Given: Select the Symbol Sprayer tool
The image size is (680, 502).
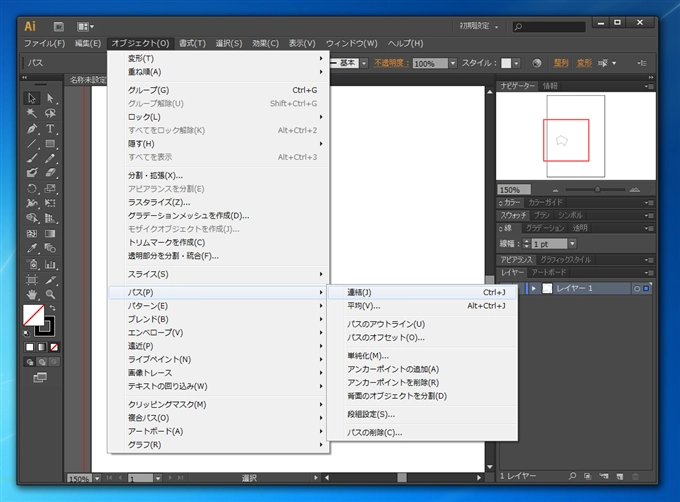Looking at the screenshot, I should 32,264.
